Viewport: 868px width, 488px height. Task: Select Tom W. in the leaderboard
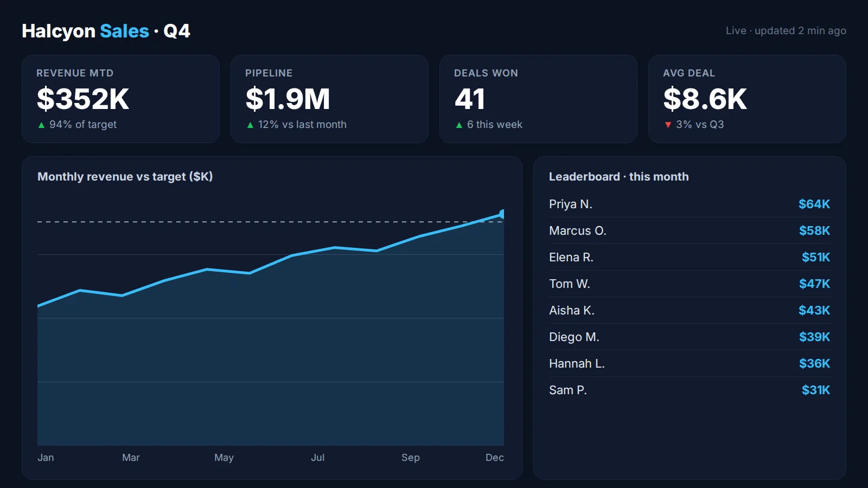point(570,284)
